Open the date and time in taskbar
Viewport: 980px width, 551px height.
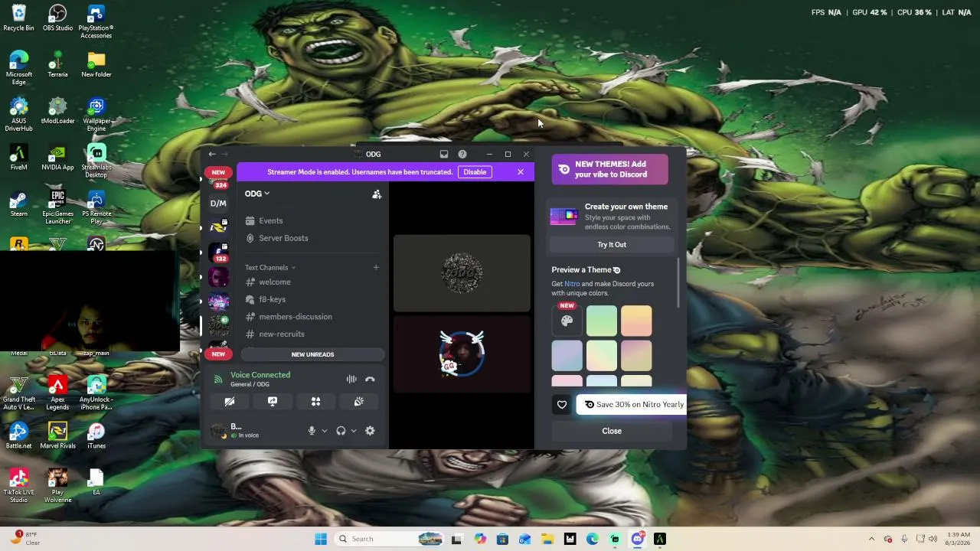click(959, 539)
